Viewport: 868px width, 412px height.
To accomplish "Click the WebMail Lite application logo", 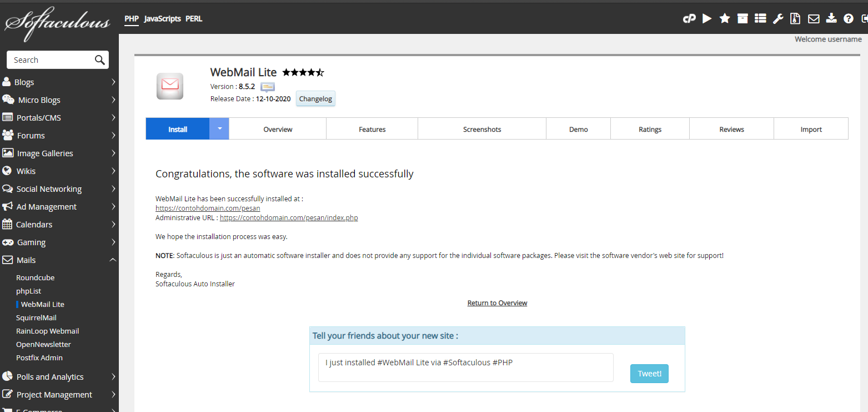I will [x=169, y=86].
